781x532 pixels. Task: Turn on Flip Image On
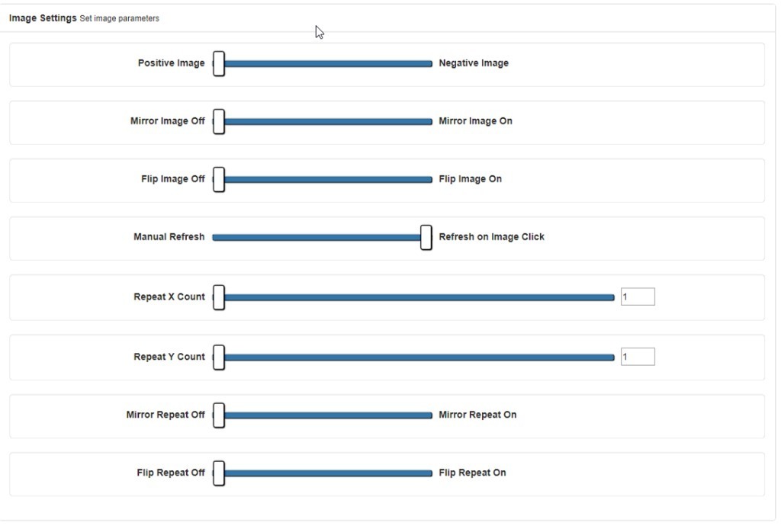pos(470,179)
